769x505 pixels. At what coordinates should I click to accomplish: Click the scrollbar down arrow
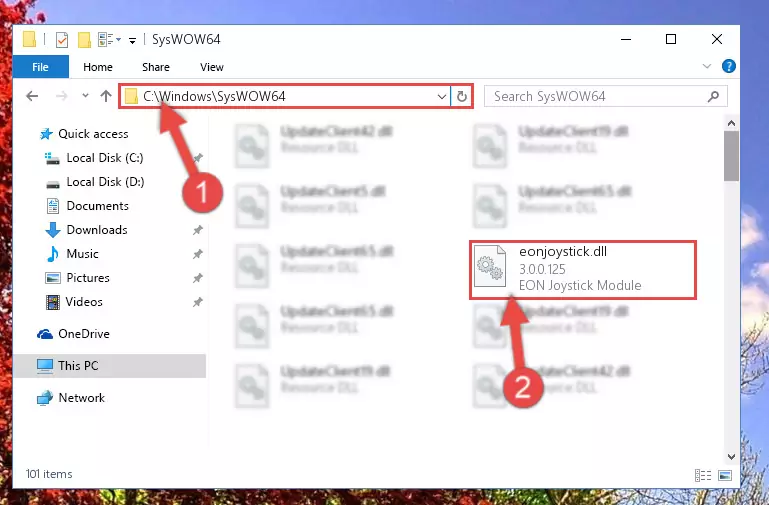click(731, 456)
